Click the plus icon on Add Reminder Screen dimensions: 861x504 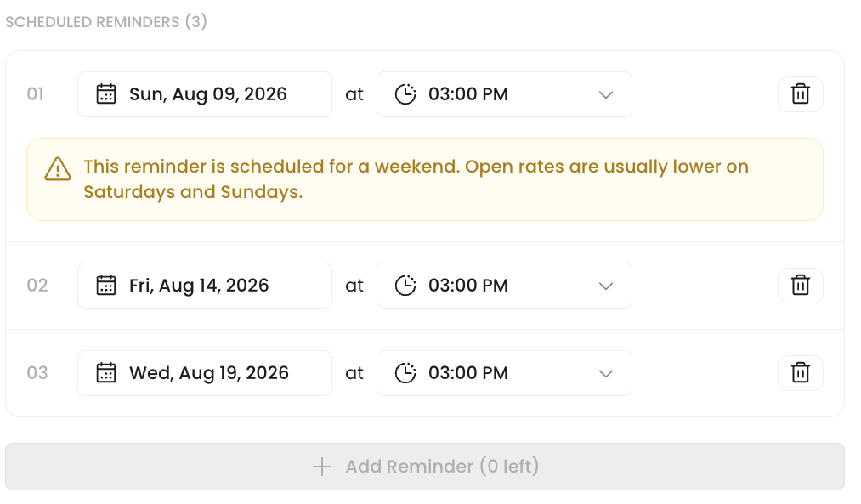pyautogui.click(x=322, y=467)
